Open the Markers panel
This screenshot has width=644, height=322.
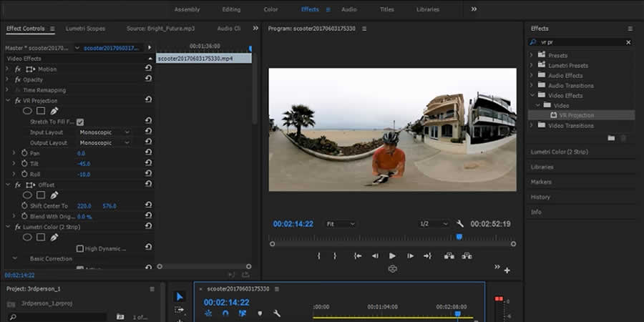(x=541, y=182)
